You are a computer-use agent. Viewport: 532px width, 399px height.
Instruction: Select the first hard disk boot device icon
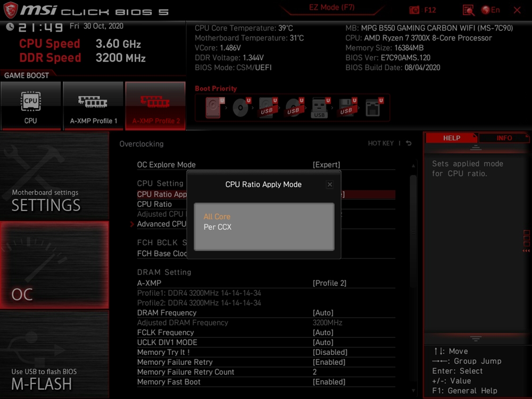pos(214,107)
